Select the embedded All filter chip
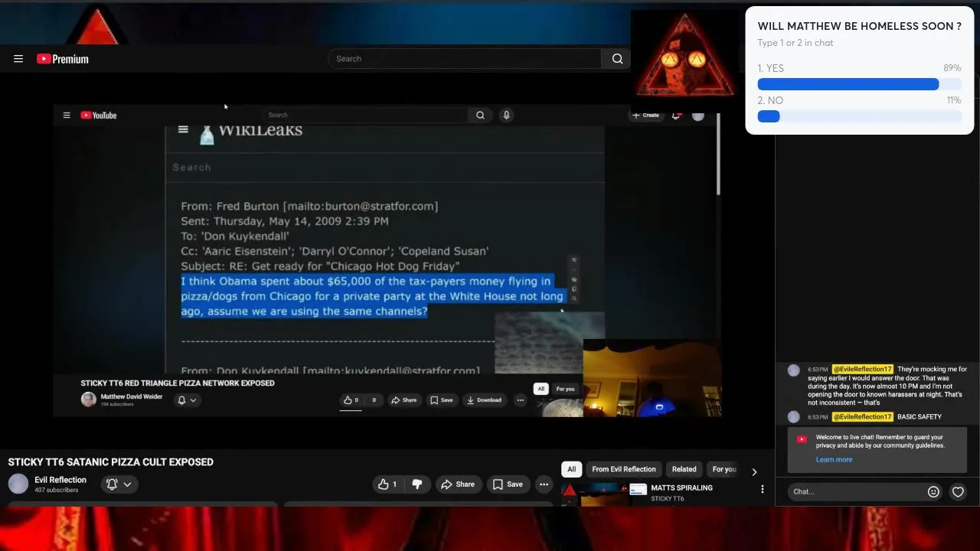This screenshot has width=980, height=551. [541, 389]
